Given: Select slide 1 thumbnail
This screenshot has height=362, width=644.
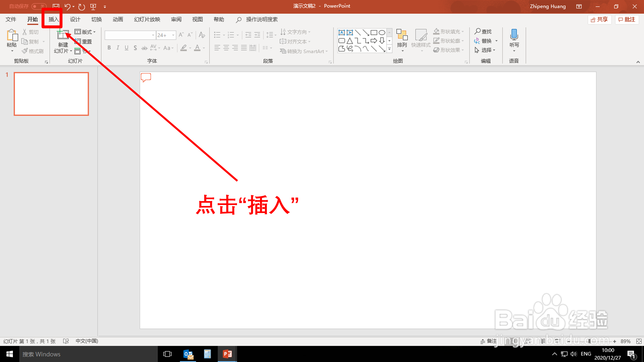Looking at the screenshot, I should [51, 94].
